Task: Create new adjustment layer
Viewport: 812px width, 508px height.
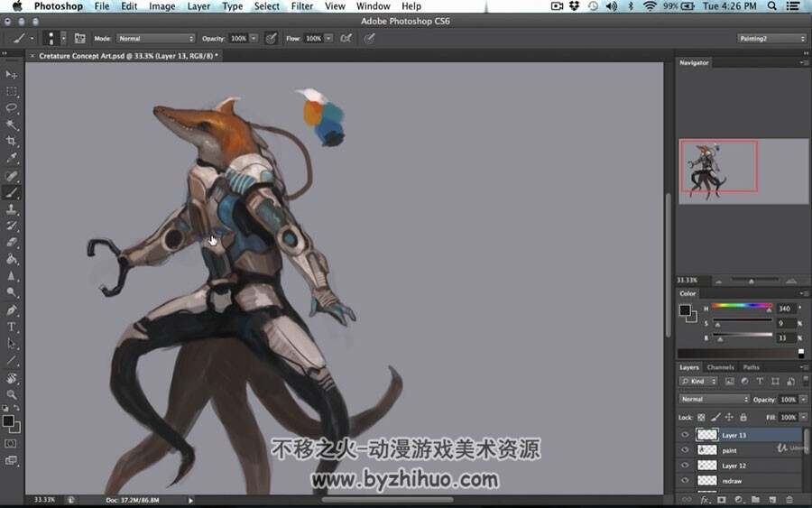Action: click(738, 500)
